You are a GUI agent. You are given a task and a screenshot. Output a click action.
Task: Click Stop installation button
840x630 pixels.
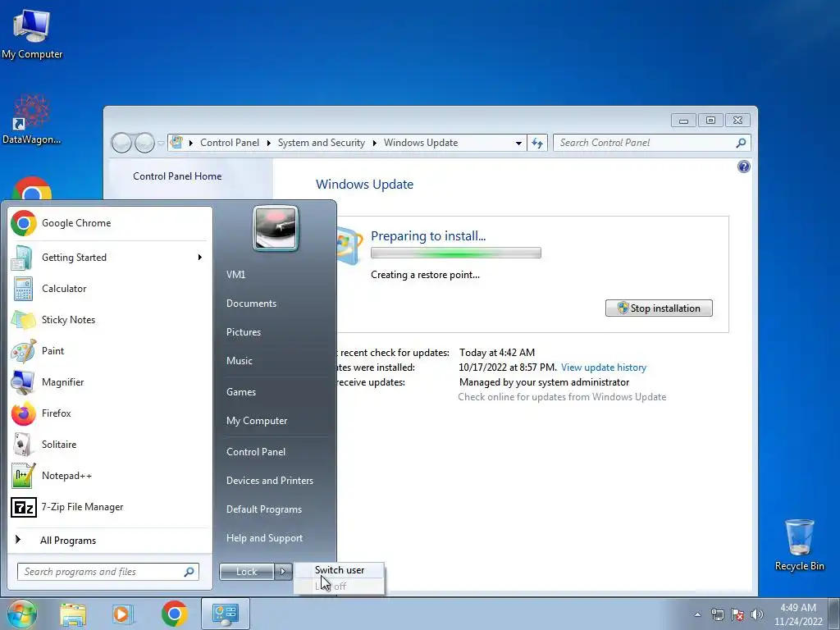click(659, 308)
